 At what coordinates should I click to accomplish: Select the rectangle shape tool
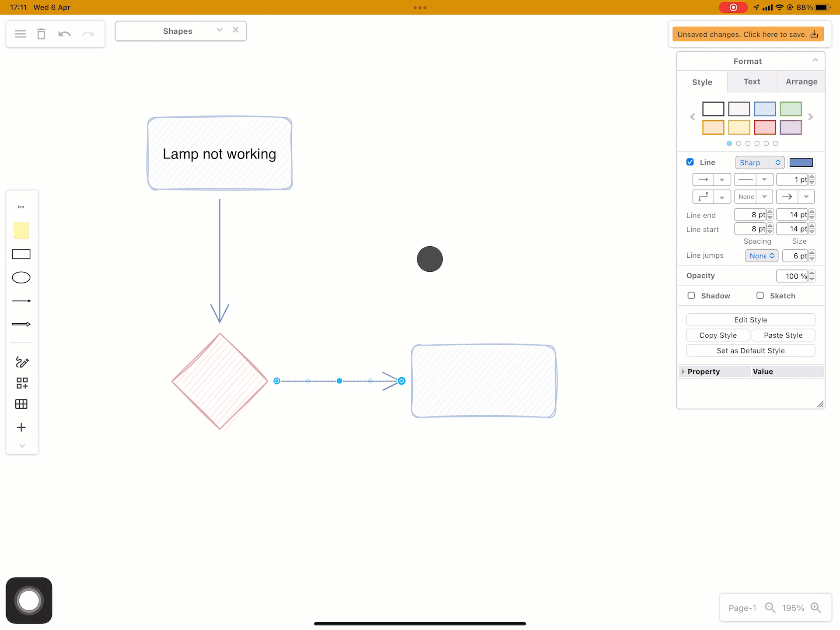point(22,253)
